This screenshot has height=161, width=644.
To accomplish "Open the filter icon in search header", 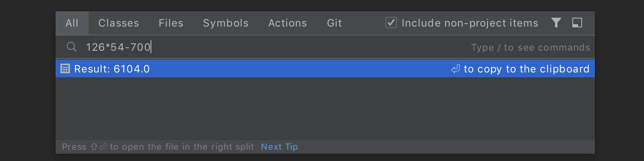I will tap(556, 23).
